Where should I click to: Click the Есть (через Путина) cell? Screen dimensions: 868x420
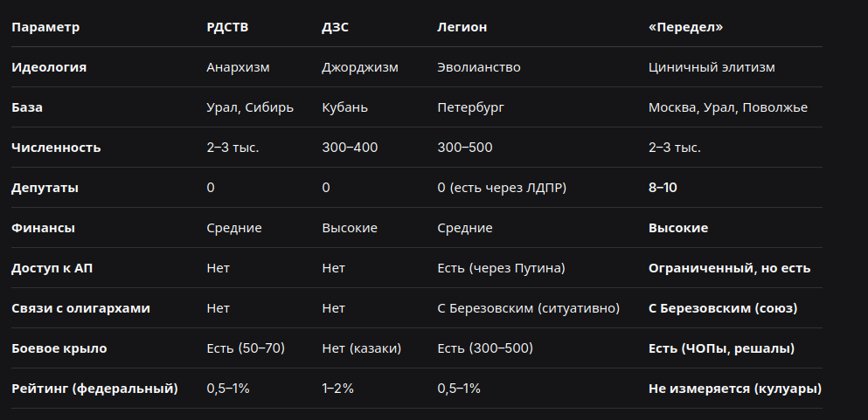pyautogui.click(x=501, y=268)
